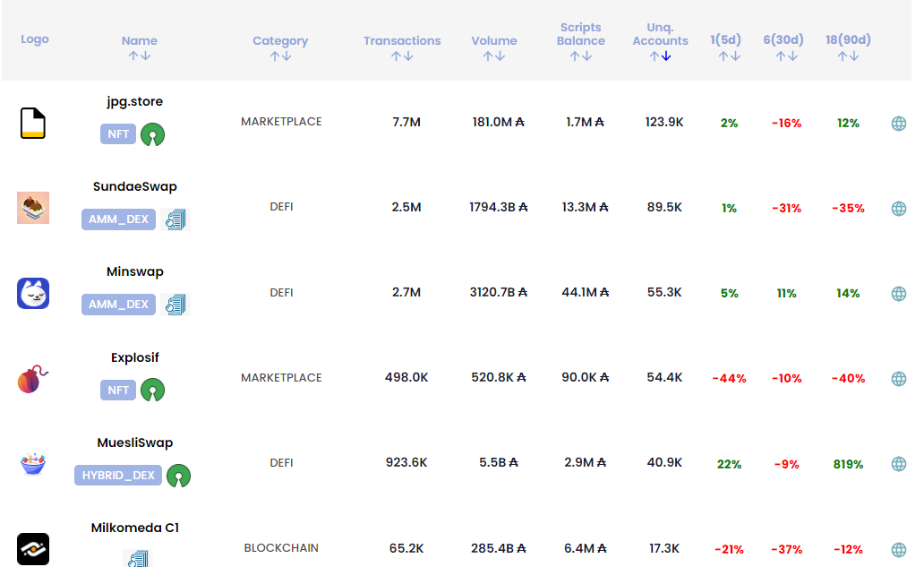924x567 pixels.
Task: Open the Minswap name link
Action: [x=135, y=271]
